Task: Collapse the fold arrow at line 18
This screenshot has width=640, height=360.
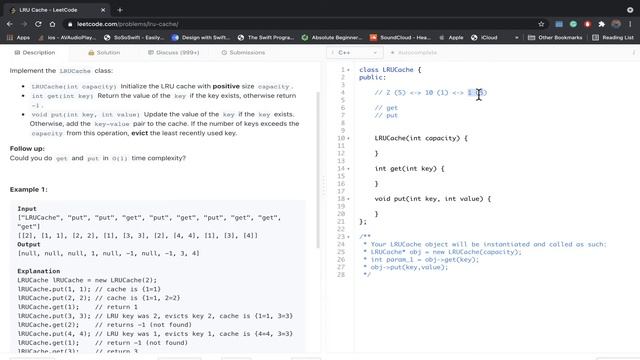Action: [x=348, y=199]
